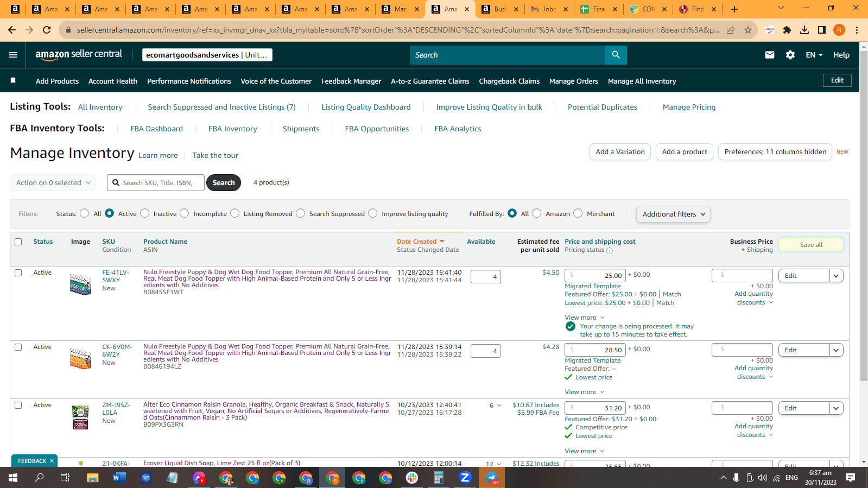
Task: Open Edit dropdown arrow for ZM-J9SZ-LOLA row
Action: point(836,408)
